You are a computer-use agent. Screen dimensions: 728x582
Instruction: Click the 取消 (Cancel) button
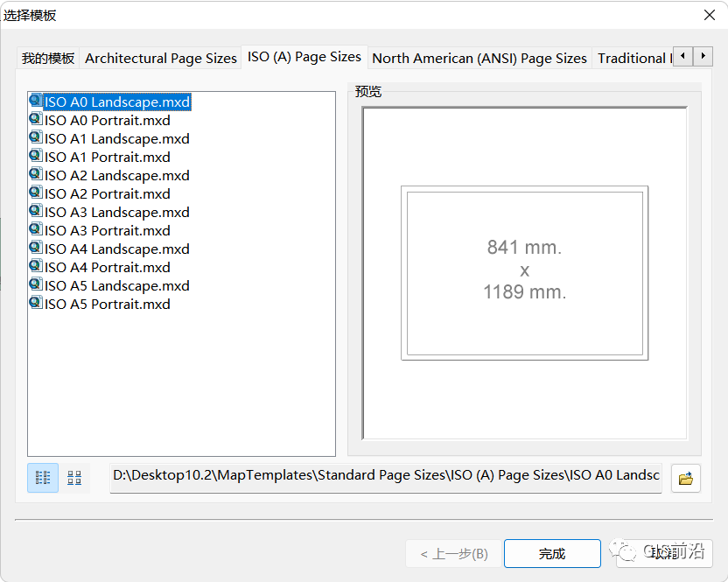pos(664,554)
